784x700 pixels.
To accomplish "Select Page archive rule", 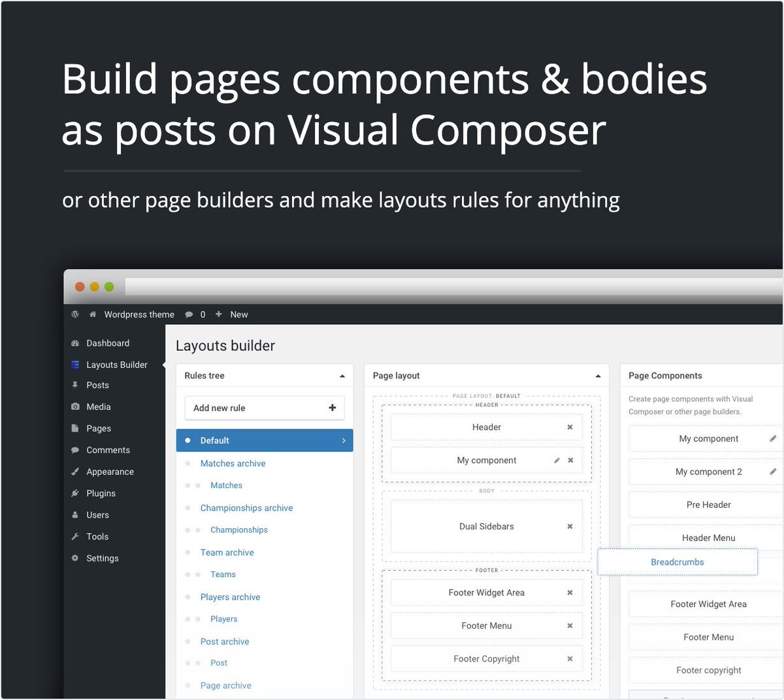I will 225,686.
